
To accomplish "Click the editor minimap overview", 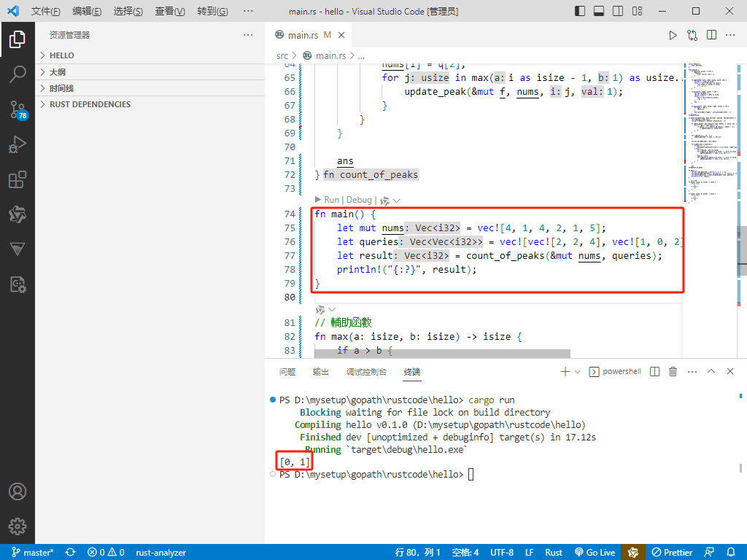I will (709, 209).
